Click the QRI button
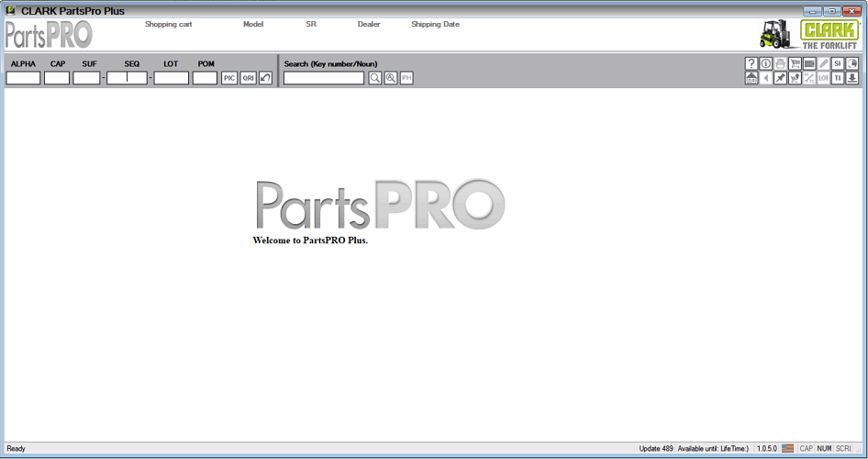The height and width of the screenshot is (459, 868). click(248, 78)
